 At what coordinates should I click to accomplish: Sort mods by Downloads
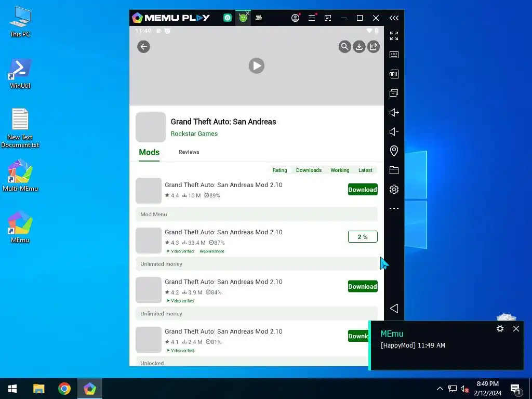pyautogui.click(x=309, y=170)
